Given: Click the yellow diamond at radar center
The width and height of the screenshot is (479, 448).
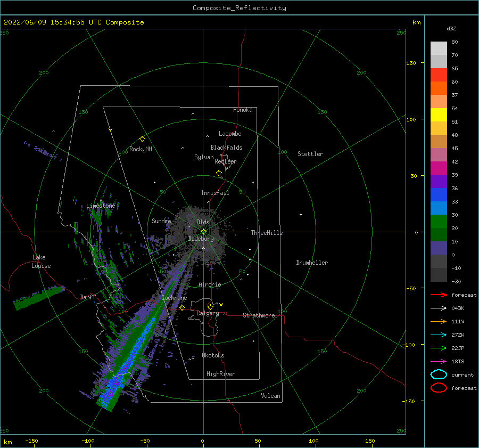Looking at the screenshot, I should [203, 232].
